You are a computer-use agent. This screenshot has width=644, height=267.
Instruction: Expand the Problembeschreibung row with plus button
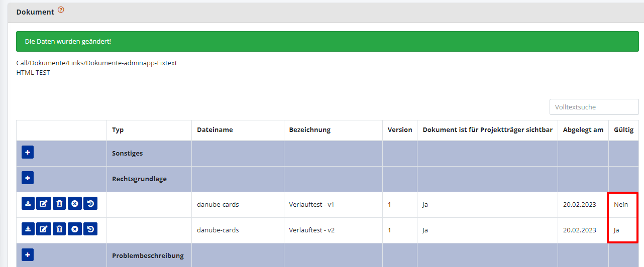[28, 255]
